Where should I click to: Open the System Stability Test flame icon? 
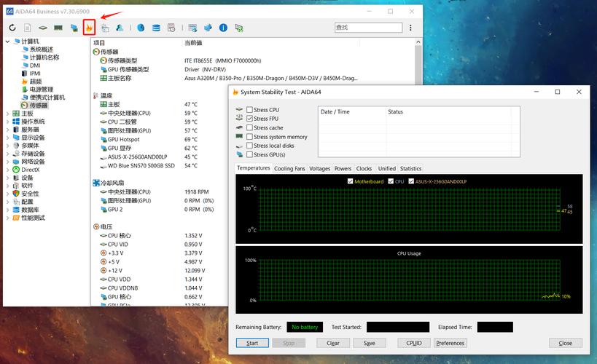click(x=89, y=28)
